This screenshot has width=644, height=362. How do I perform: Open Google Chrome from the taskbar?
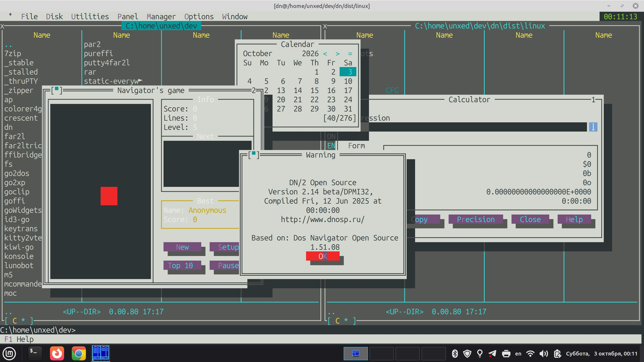[x=79, y=353]
